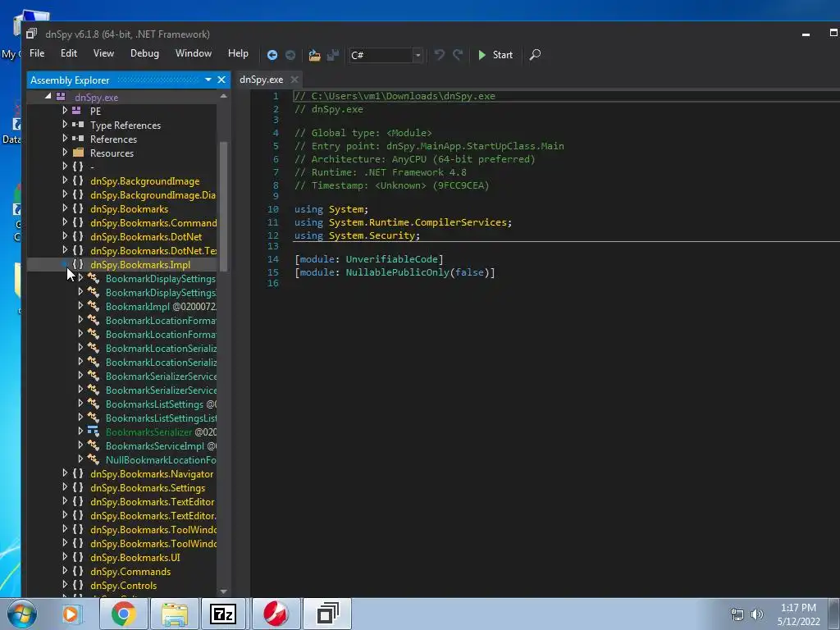Start debugging with the Start button
Image resolution: width=840 pixels, height=630 pixels.
coord(495,55)
